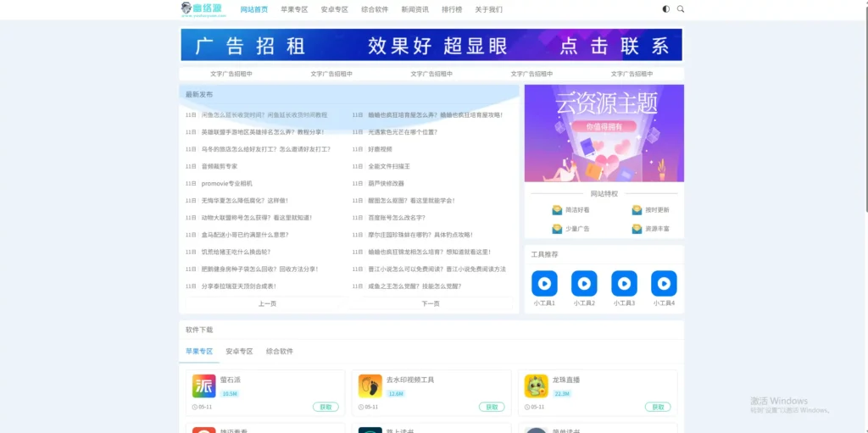868x433 pixels.
Task: Toggle the dark mode half-circle icon
Action: click(x=666, y=9)
